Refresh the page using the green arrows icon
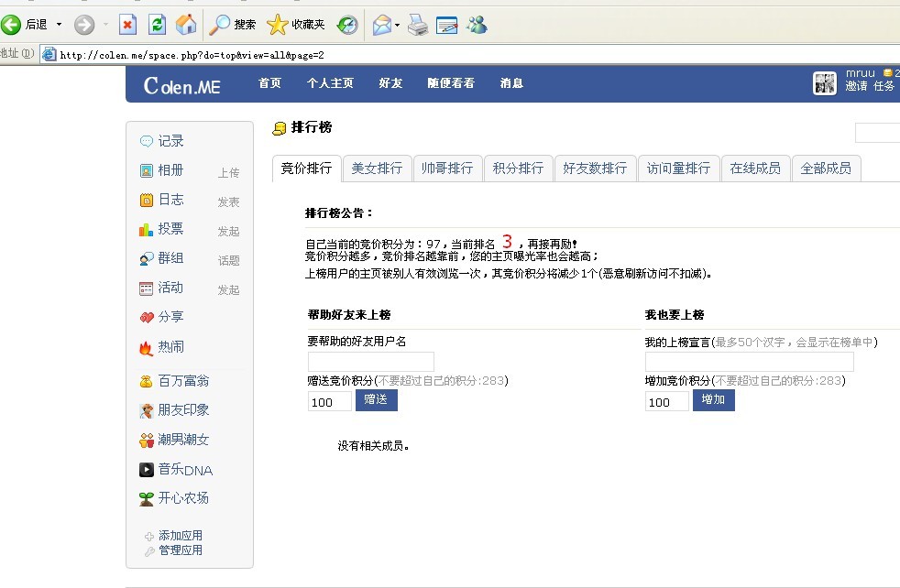This screenshot has width=900, height=588. (157, 25)
